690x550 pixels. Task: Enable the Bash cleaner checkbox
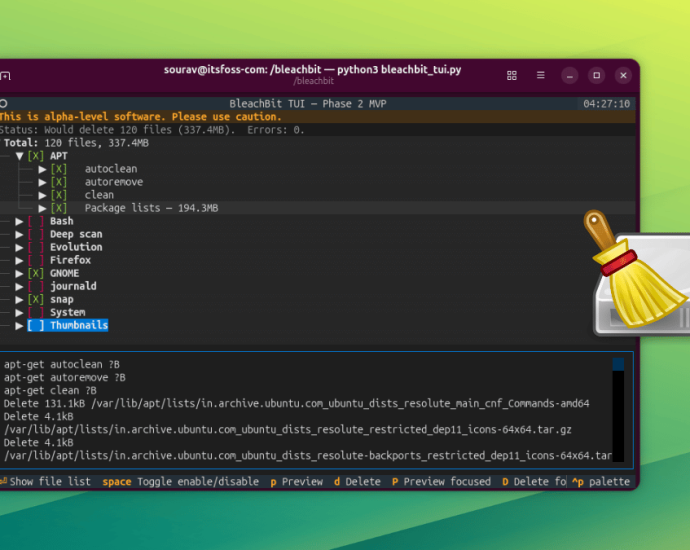coord(36,221)
